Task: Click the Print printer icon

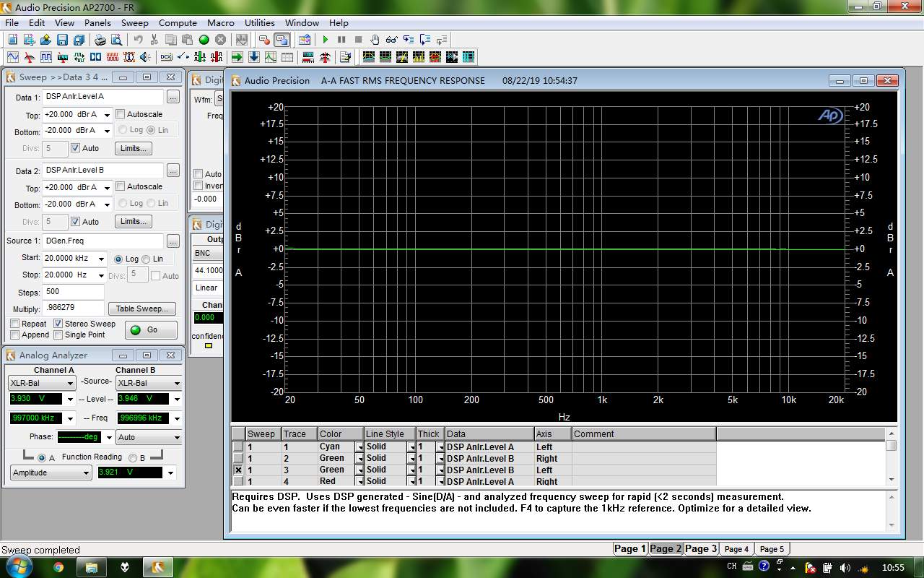Action: click(100, 40)
